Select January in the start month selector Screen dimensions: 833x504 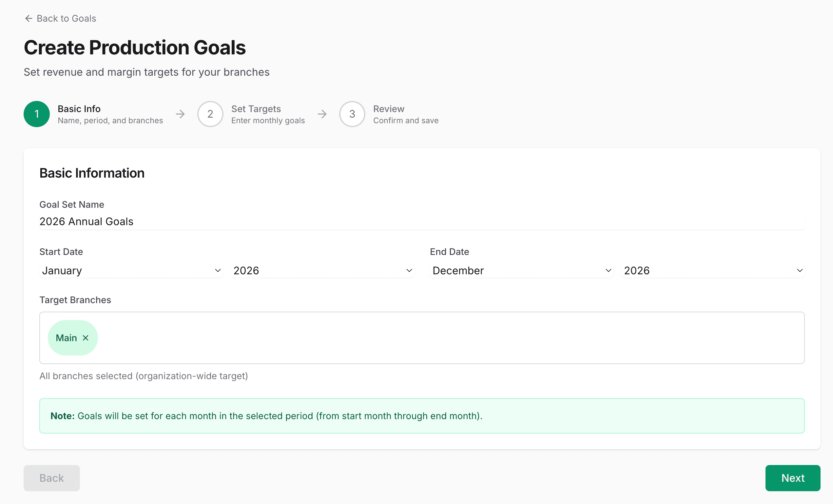click(130, 270)
